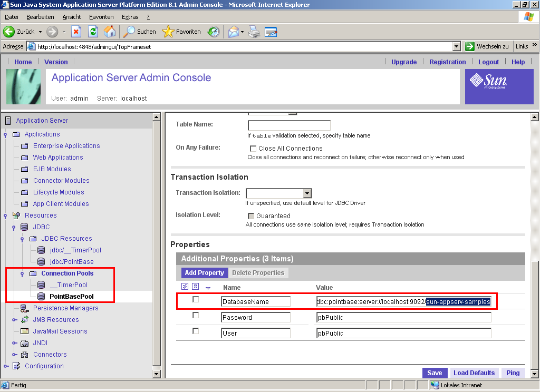Click the Ping button
Image resolution: width=540 pixels, height=392 pixels.
513,373
